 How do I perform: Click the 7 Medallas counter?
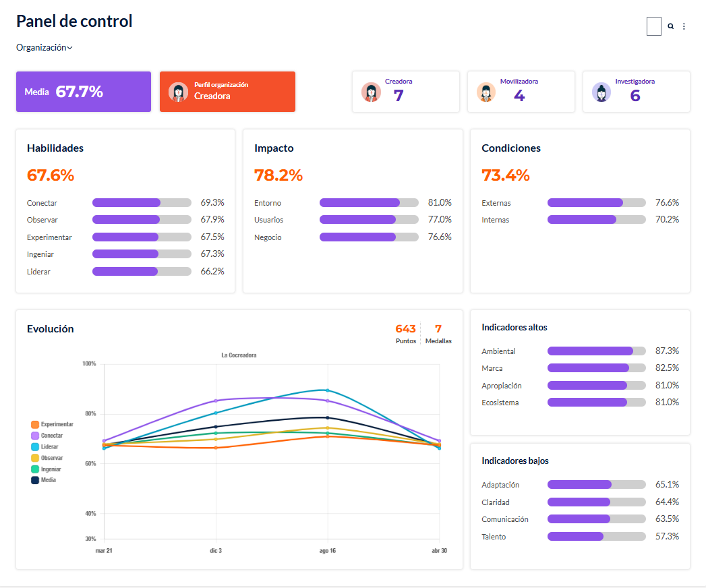pyautogui.click(x=438, y=334)
